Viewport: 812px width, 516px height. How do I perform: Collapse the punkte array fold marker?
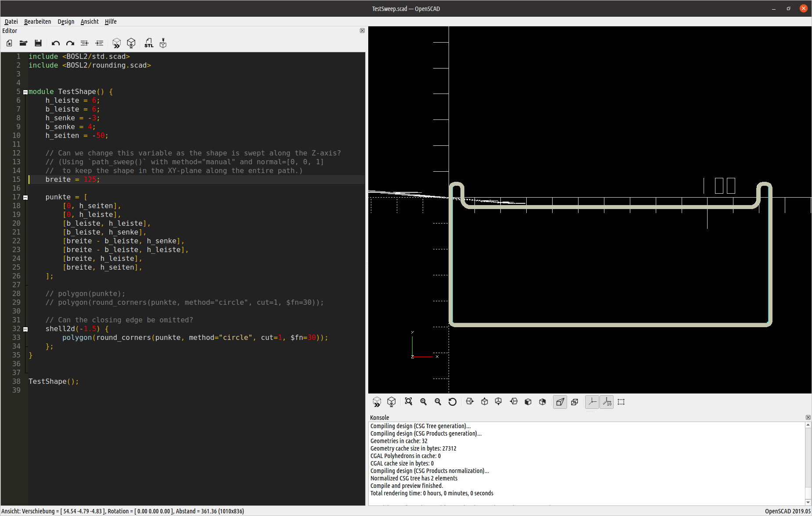(x=25, y=198)
